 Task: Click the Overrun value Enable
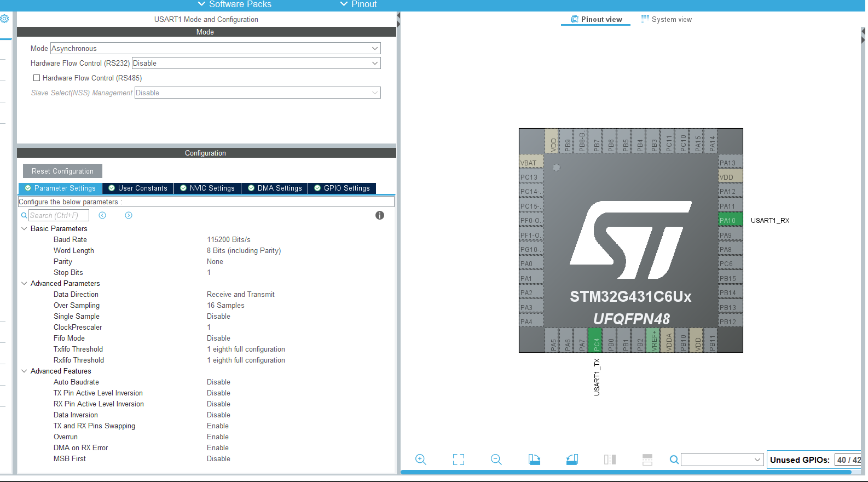pos(218,437)
